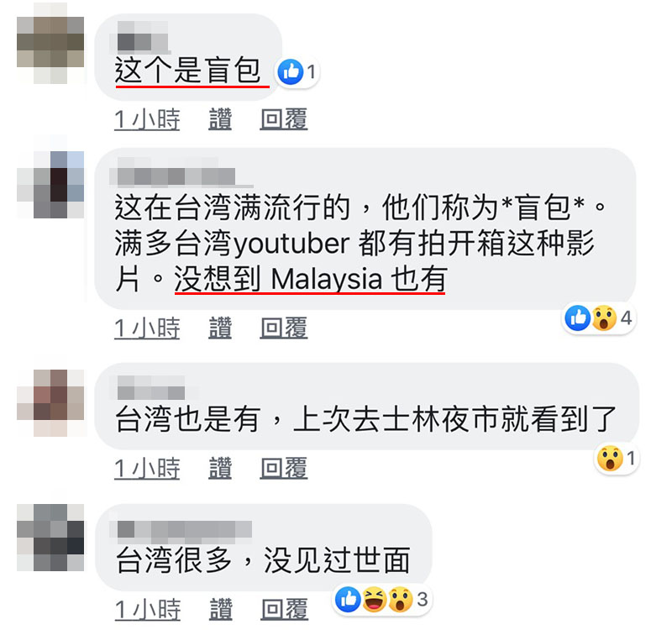Reply to the first comment via 回覆

[x=284, y=119]
